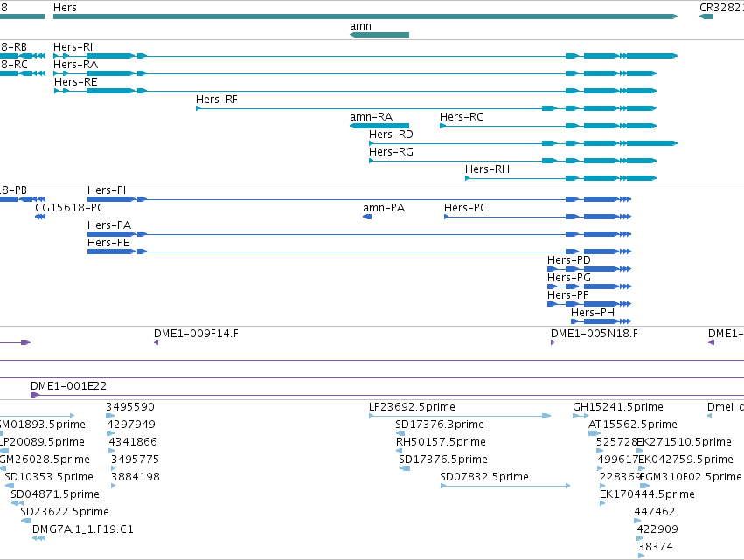Select the 3495590 feature label
Screen dimensions: 744x560
130,407
